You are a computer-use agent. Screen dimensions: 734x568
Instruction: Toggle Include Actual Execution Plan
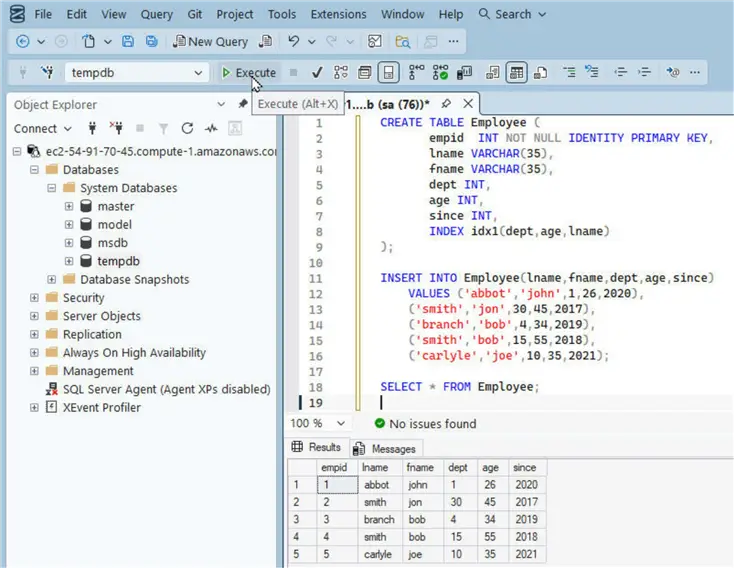coord(416,73)
